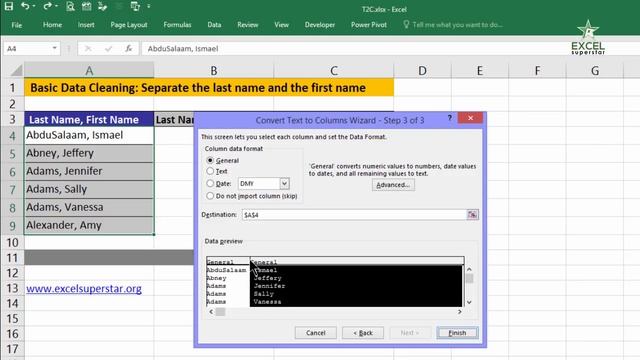Click the Undo arrow icon
Image resolution: width=640 pixels, height=360 pixels.
click(x=25, y=6)
